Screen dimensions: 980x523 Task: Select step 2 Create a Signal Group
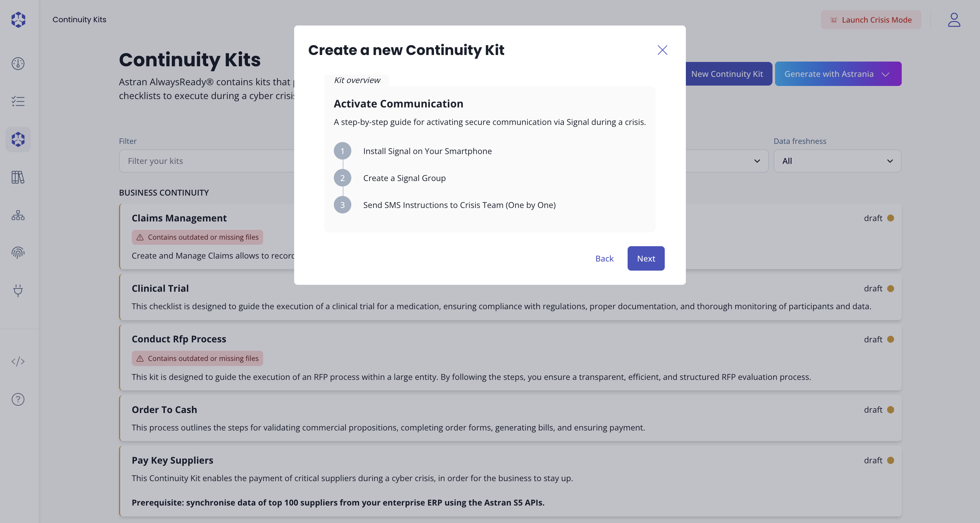pos(404,178)
